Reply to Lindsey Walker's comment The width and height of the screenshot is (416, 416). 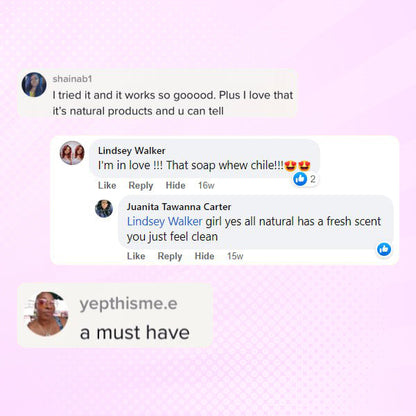pos(141,186)
